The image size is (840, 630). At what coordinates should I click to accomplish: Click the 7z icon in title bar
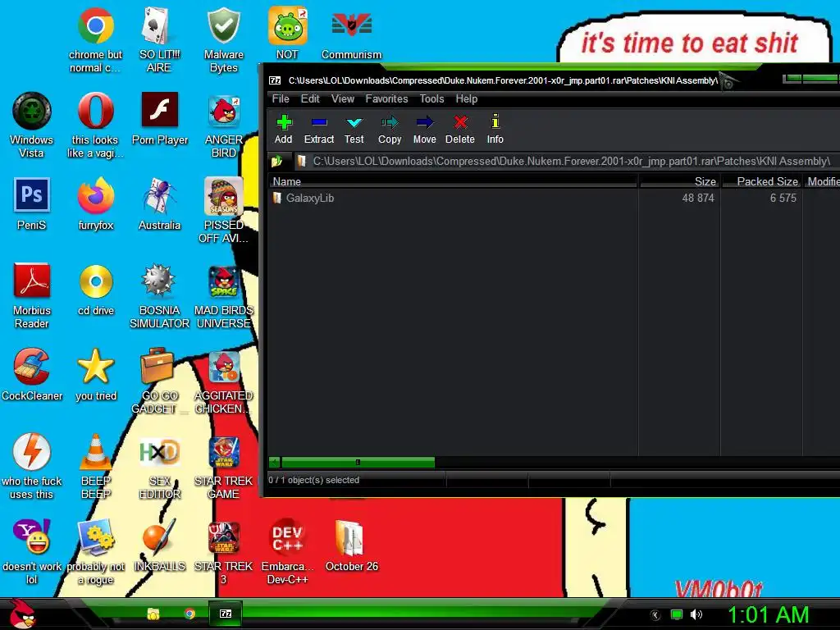[275, 80]
